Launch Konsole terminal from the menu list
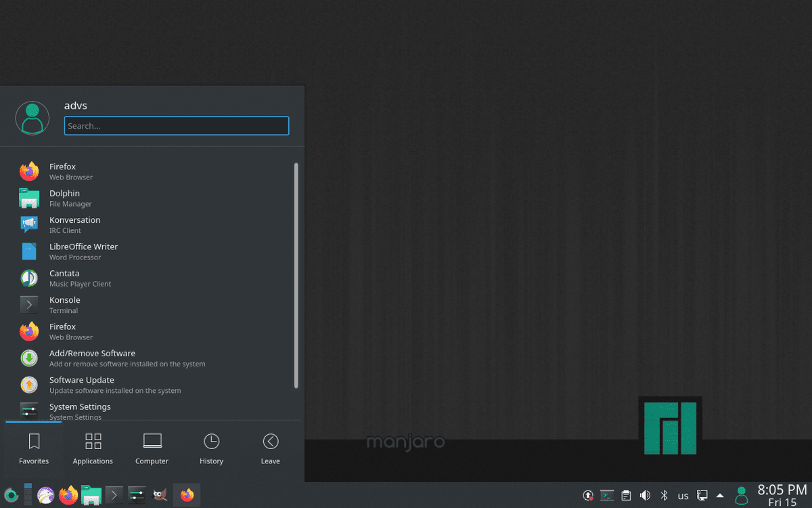This screenshot has width=812, height=508. [x=64, y=305]
